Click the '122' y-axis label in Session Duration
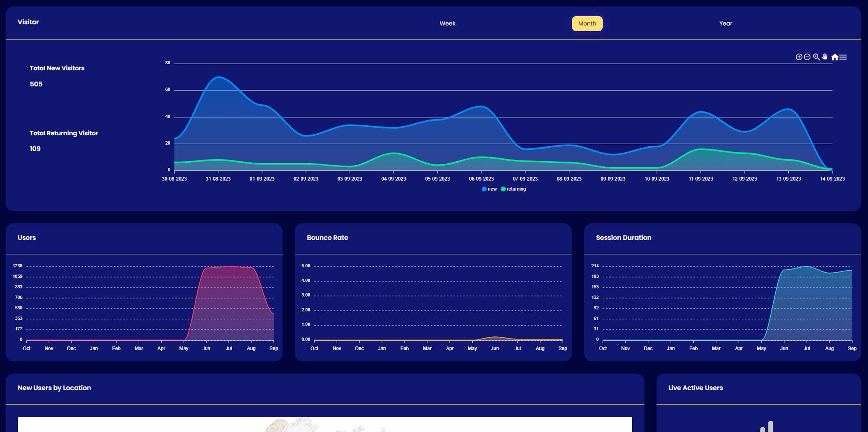This screenshot has height=432, width=868. click(x=595, y=297)
